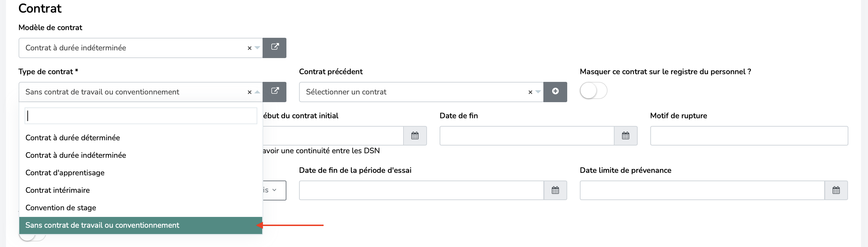Viewport: 868px width, 247px height.
Task: Open external link icon for Modèle de contrat
Action: [x=274, y=48]
